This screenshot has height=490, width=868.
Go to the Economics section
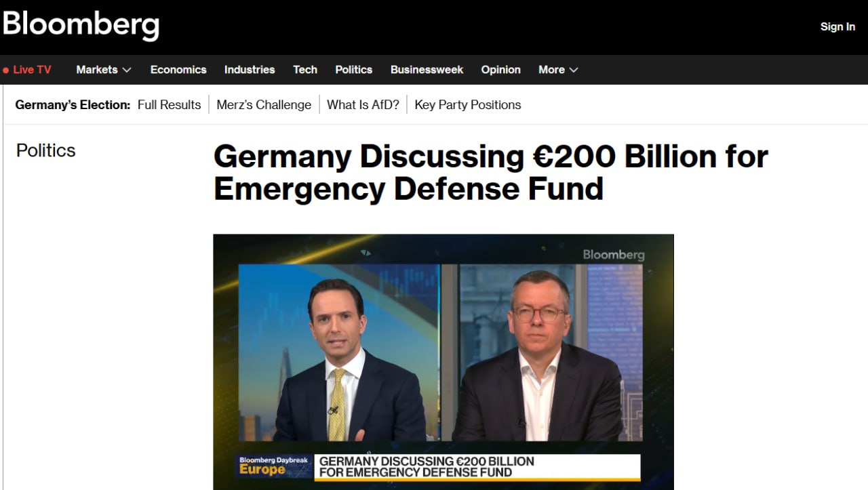point(178,70)
